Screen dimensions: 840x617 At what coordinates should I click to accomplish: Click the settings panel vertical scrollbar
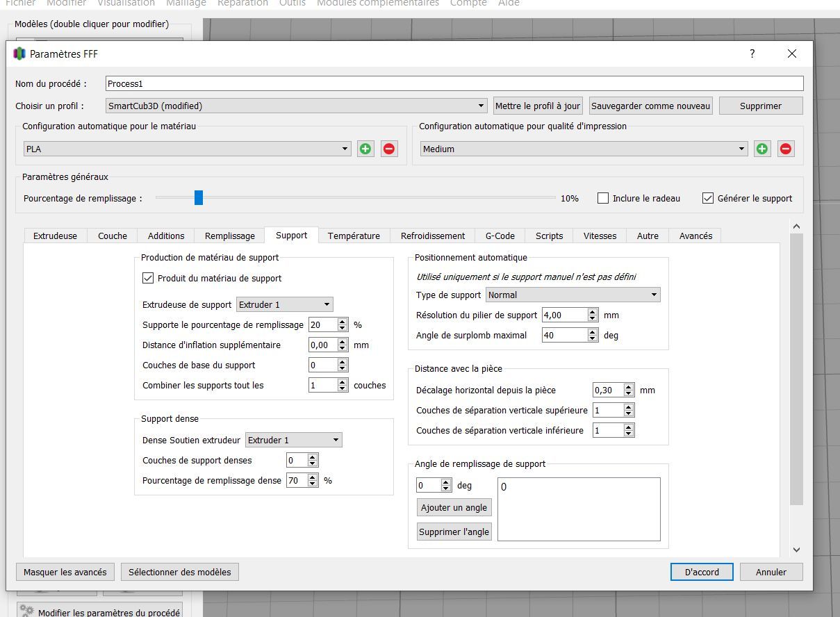pos(796,368)
